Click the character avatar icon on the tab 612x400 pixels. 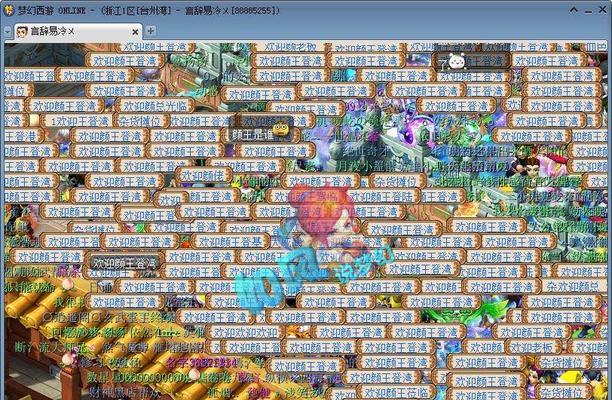(x=22, y=32)
